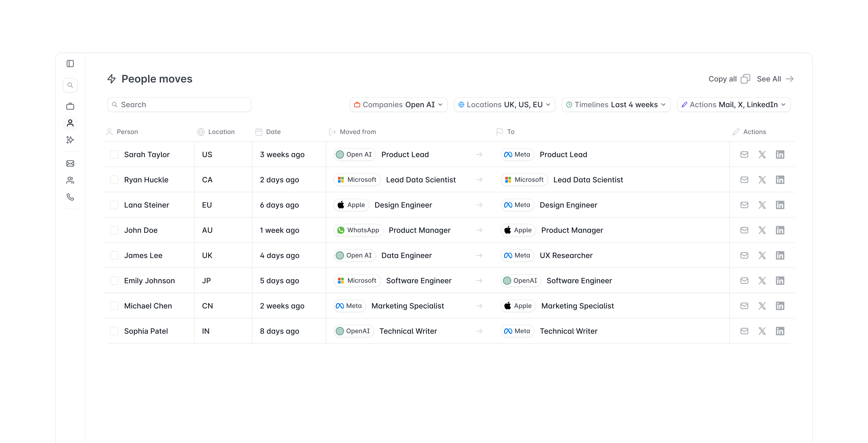Open LinkedIn for James Lee
868x443 pixels.
780,256
